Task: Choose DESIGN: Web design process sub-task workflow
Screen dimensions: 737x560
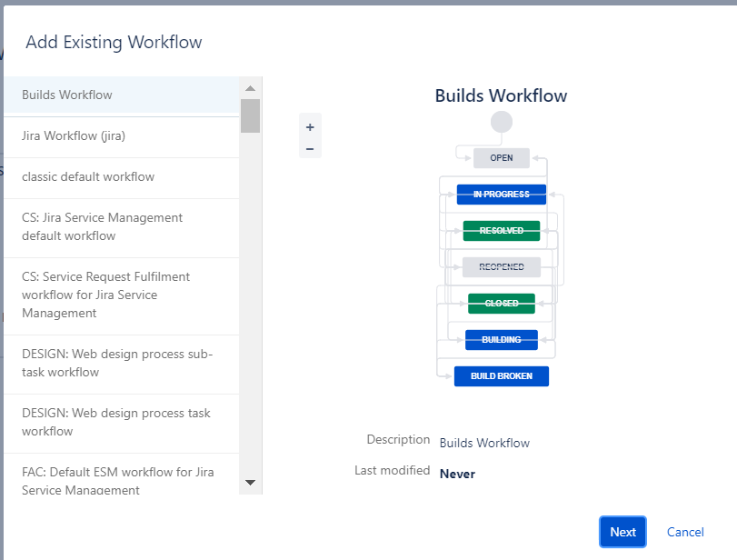Action: [x=122, y=364]
